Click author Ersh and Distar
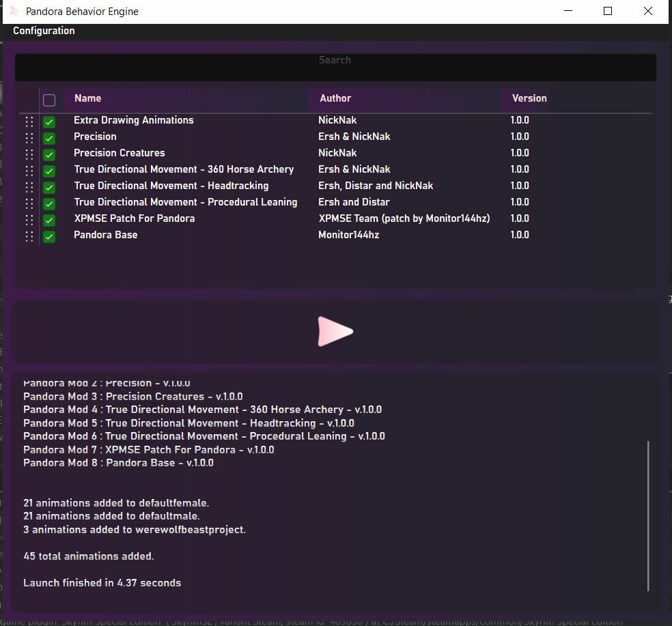This screenshot has height=626, width=672. (x=354, y=202)
